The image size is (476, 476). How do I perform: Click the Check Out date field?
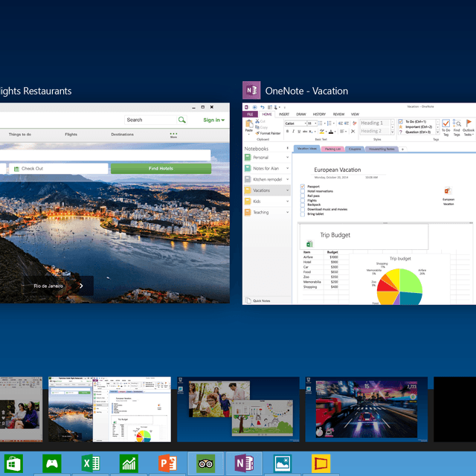[59, 169]
